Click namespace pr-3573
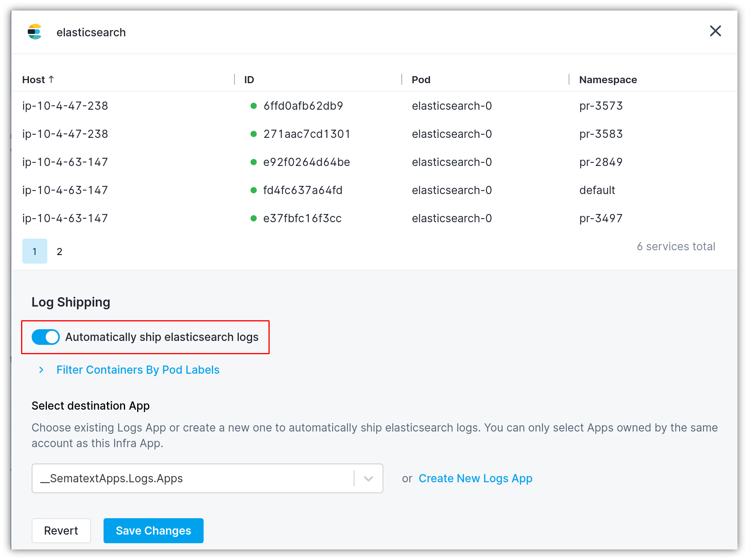Screen dimensions: 748x560 (601, 106)
